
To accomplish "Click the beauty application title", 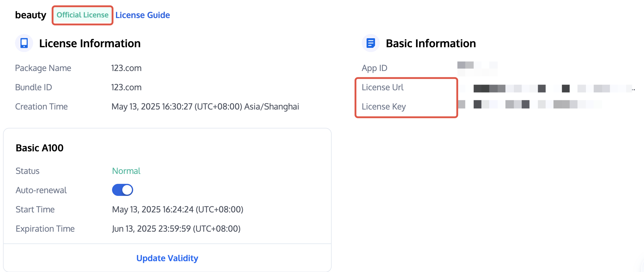I will tap(30, 15).
